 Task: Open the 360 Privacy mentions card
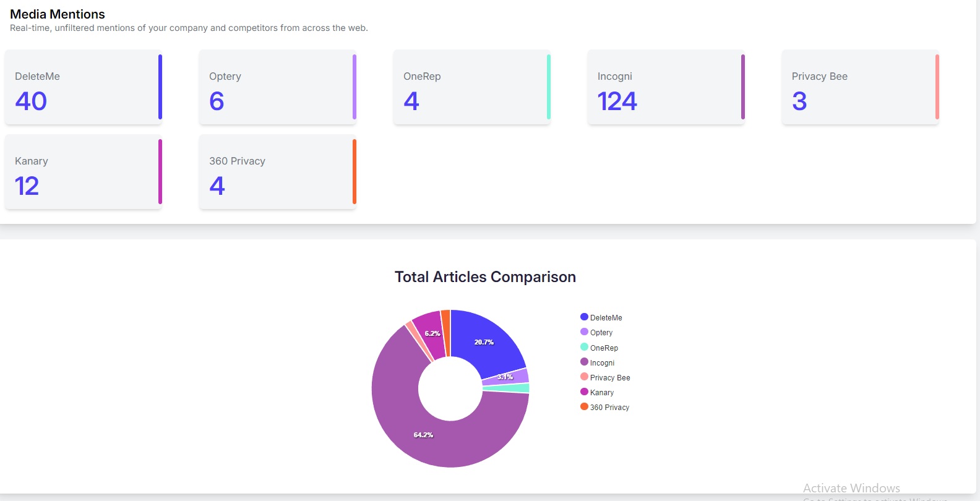coord(278,172)
